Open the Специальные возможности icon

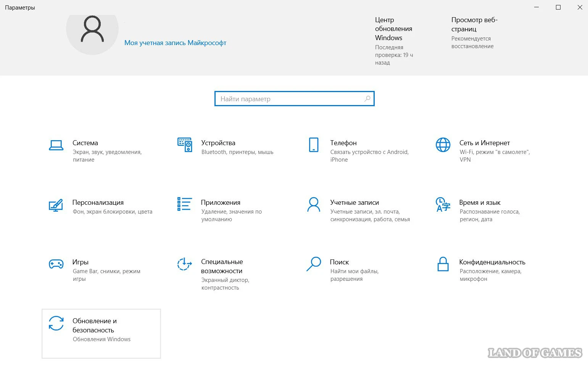click(x=184, y=264)
